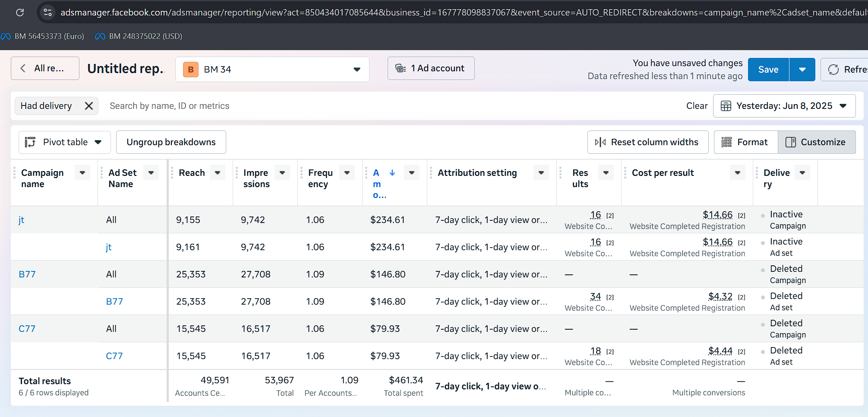The width and height of the screenshot is (868, 417).
Task: Open the Format table options
Action: 746,142
